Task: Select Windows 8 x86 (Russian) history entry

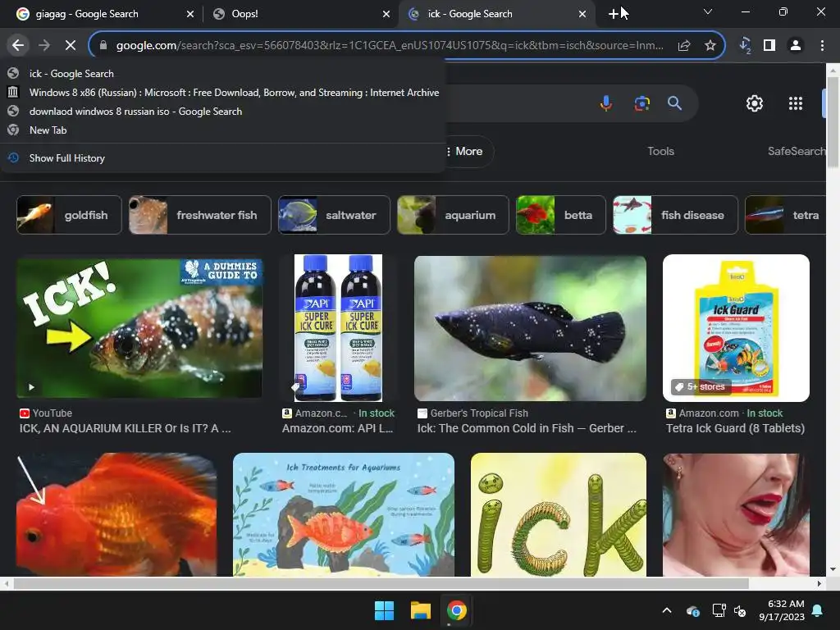Action: pyautogui.click(x=223, y=92)
